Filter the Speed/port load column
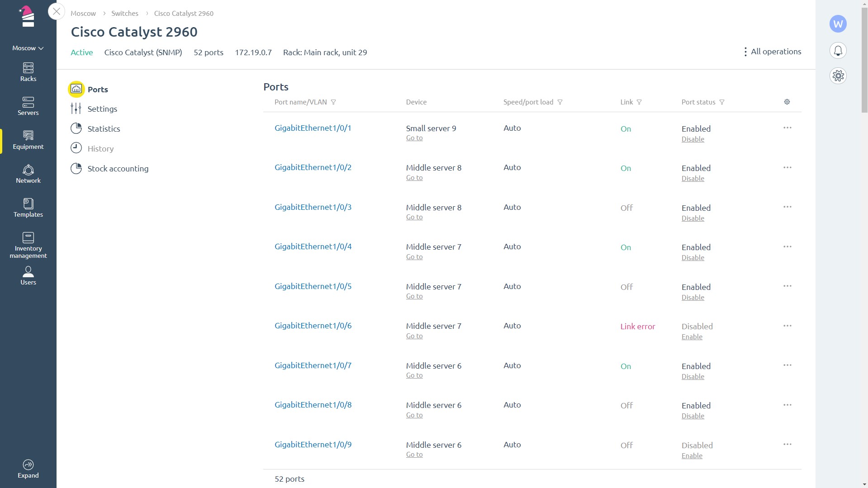 [560, 102]
